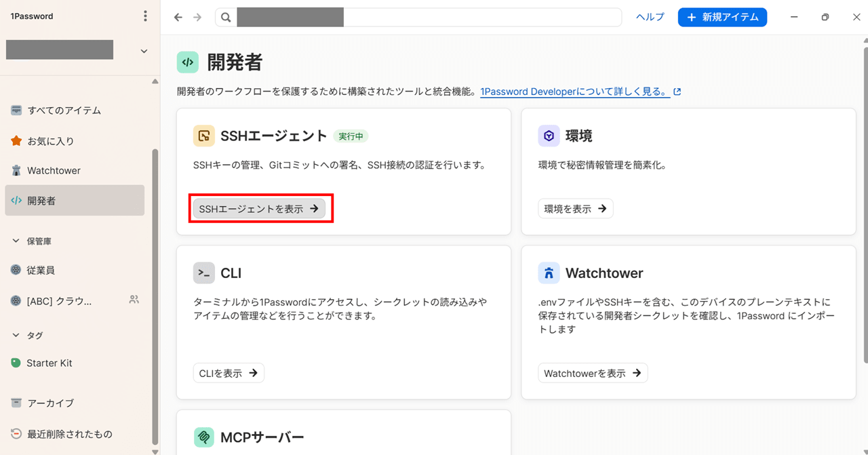Click the MCPサーバー heading
This screenshot has width=868, height=455.
coord(262,437)
